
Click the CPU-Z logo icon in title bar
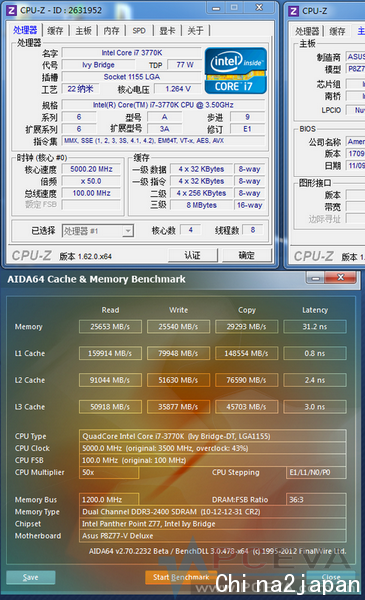12,10
